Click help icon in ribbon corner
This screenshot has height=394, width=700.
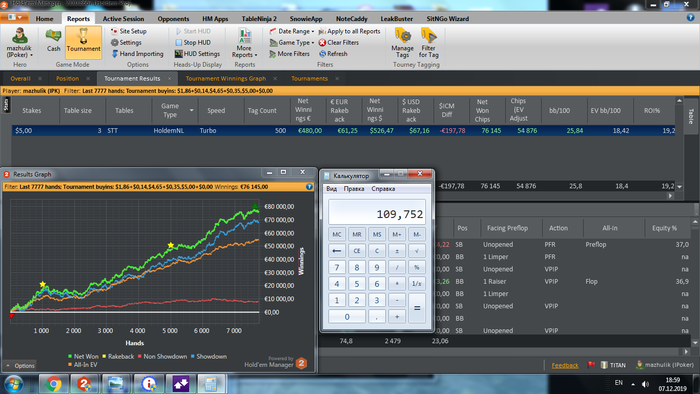point(690,18)
